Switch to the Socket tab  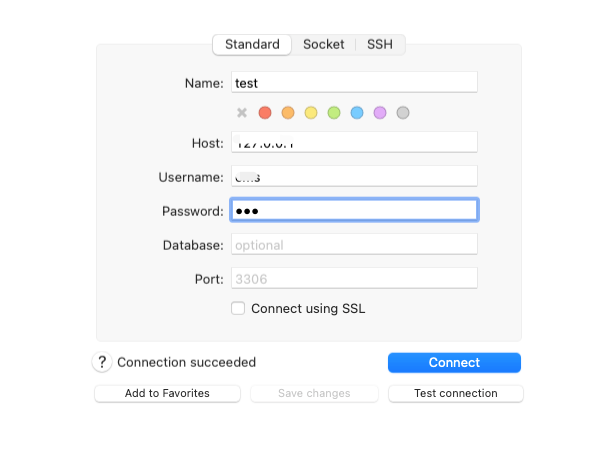tap(323, 44)
